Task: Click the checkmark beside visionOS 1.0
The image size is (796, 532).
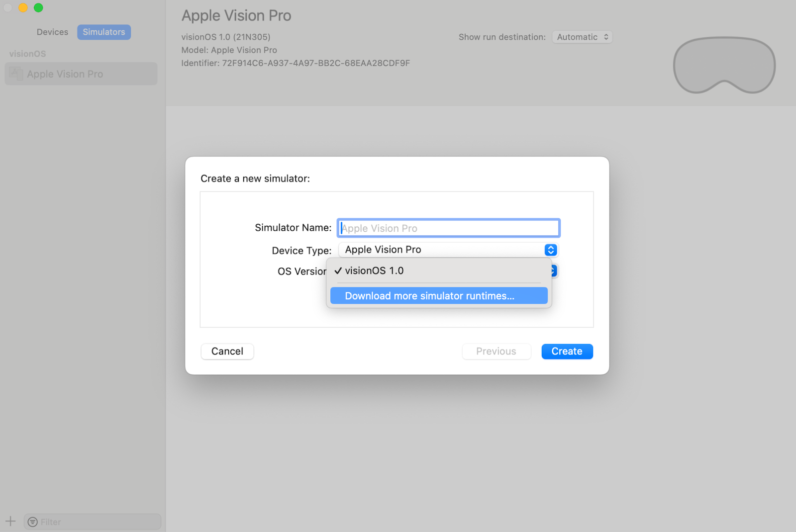Action: pyautogui.click(x=338, y=270)
